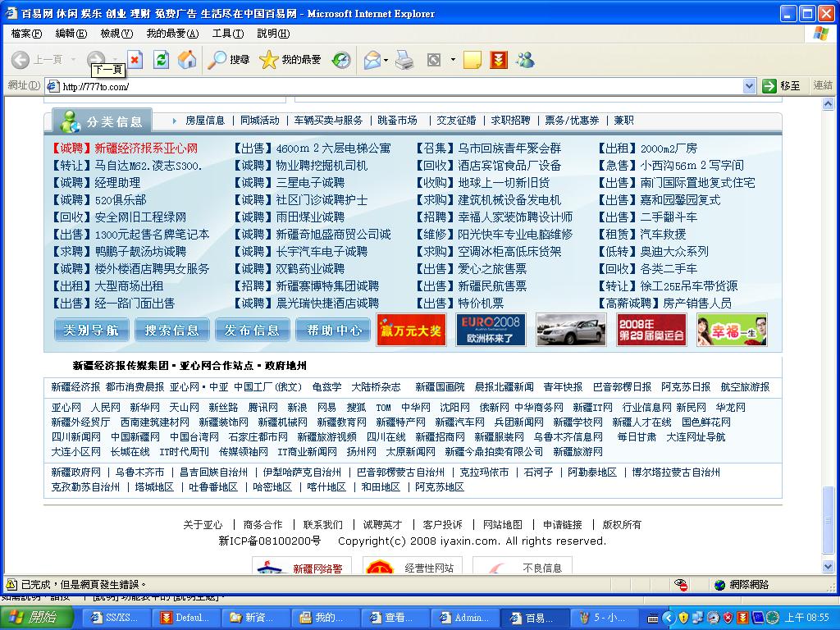Switch to the Admin taskbar window
Image resolution: width=840 pixels, height=630 pixels.
coord(466,618)
